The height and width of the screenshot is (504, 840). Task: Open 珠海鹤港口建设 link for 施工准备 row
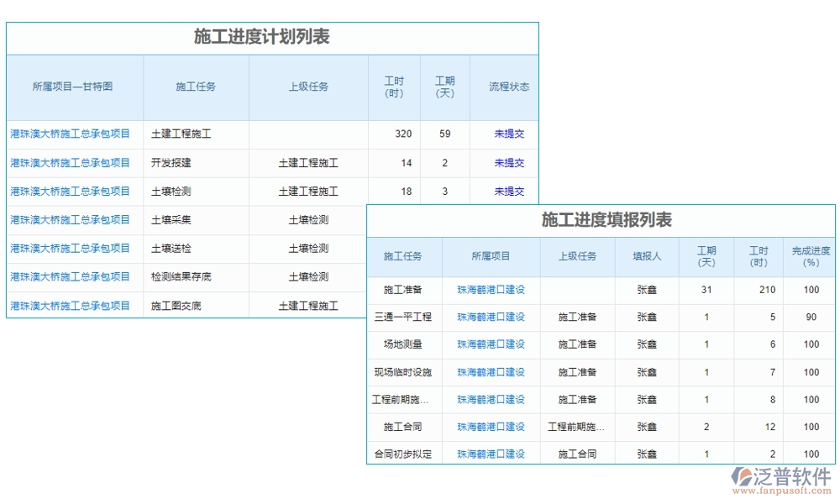(491, 290)
